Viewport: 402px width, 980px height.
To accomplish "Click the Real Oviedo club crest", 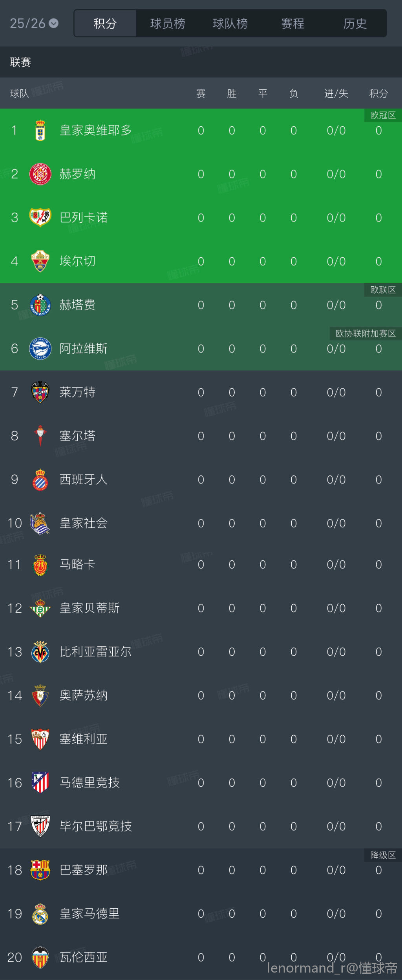I will click(x=40, y=131).
